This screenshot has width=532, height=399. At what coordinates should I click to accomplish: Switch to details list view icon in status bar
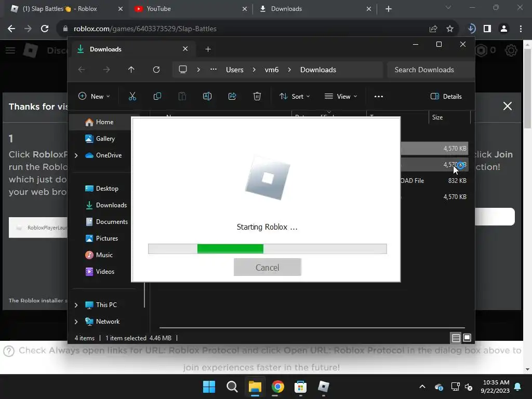pyautogui.click(x=456, y=338)
